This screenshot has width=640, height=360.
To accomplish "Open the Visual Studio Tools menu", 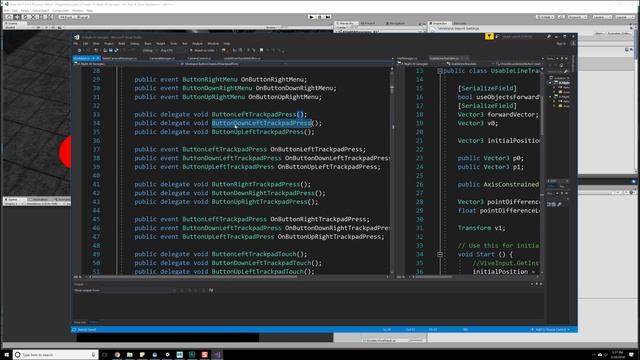I will point(173,44).
